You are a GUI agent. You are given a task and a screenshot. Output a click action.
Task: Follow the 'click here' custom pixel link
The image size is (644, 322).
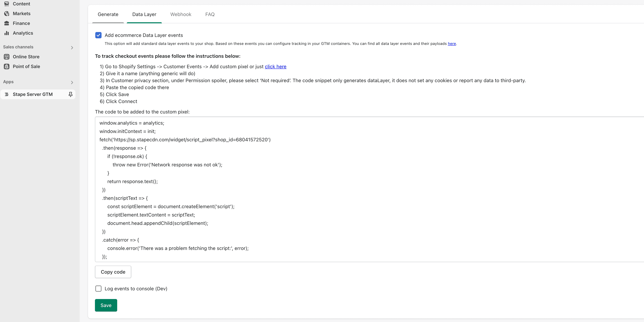(276, 66)
